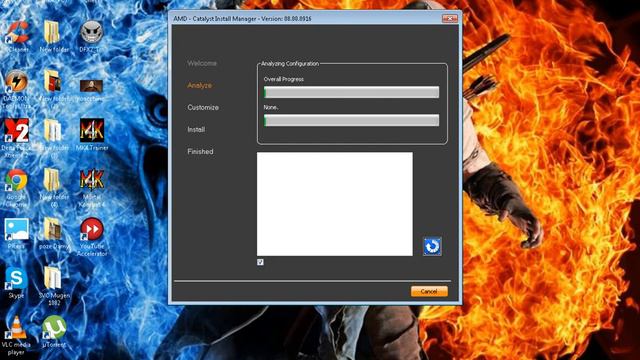
Task: Open the New folder beside CCleaner
Action: 53,35
